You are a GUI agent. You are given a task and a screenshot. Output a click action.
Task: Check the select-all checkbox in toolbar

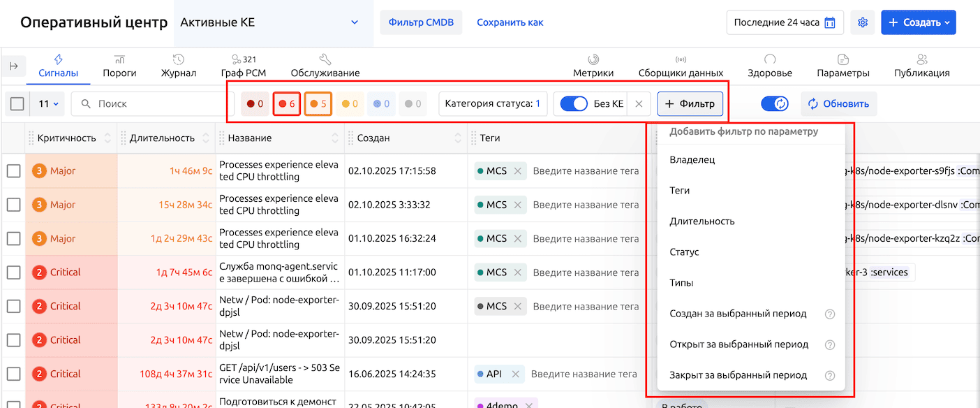(x=17, y=104)
